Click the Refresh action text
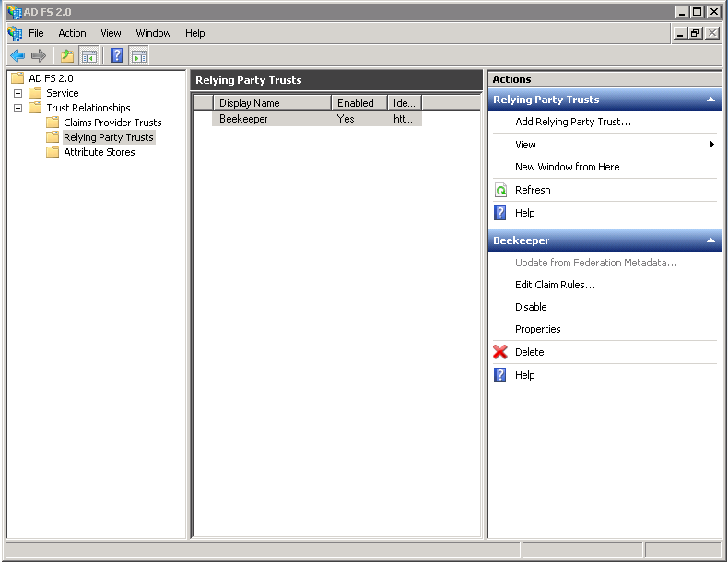This screenshot has height=563, width=728. (533, 190)
